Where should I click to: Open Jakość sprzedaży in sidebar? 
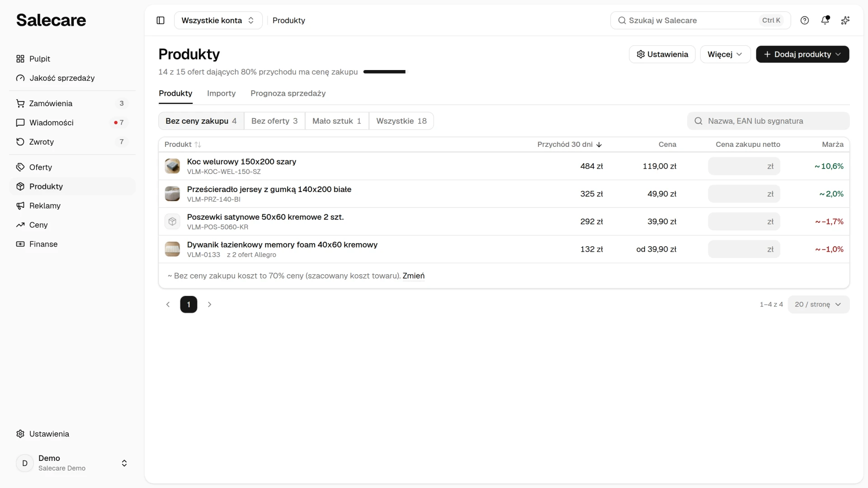click(x=72, y=78)
